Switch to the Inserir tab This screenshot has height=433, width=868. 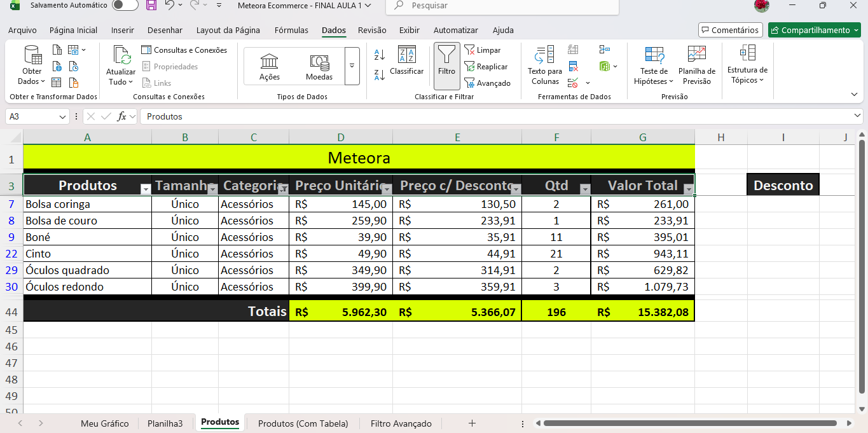tap(123, 30)
